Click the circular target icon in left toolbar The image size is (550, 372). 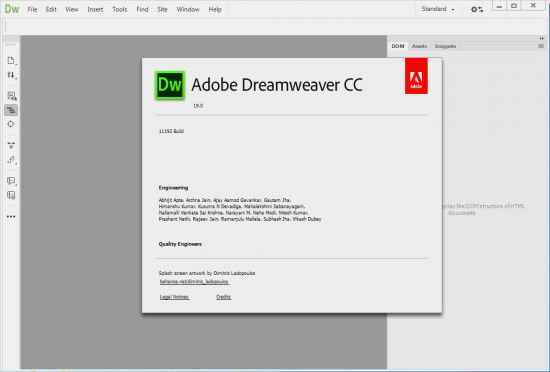click(x=11, y=124)
